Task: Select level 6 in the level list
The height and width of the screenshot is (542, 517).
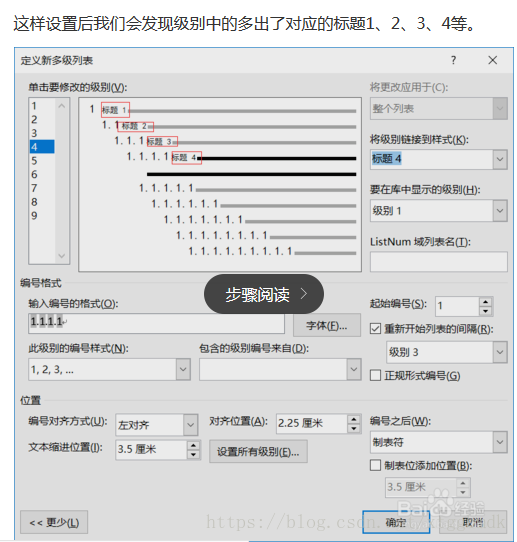Action: pyautogui.click(x=42, y=174)
